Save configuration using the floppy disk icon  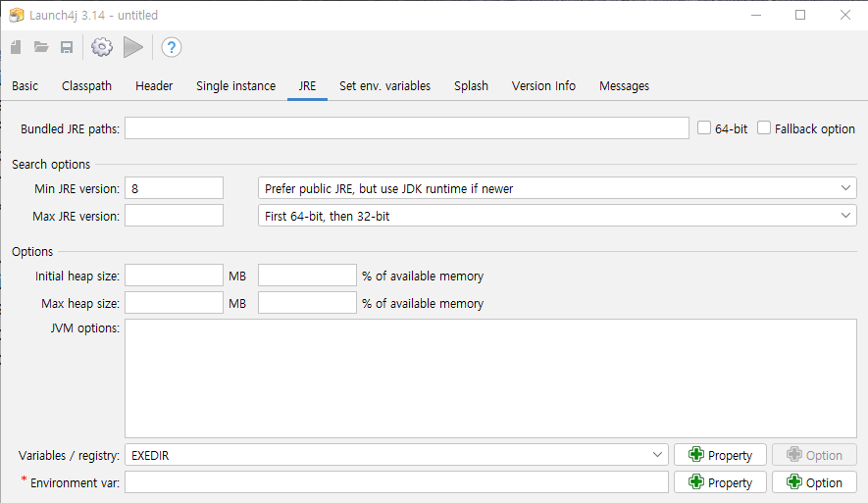[x=67, y=47]
